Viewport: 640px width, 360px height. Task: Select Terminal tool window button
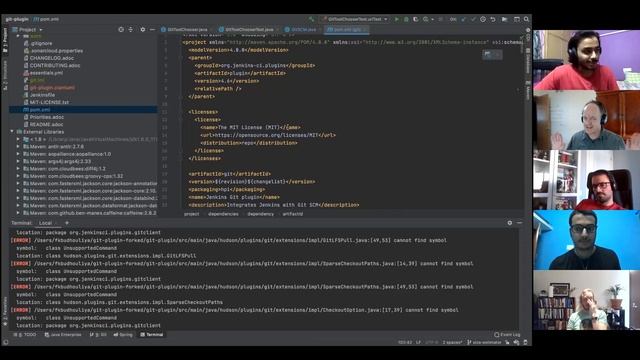click(152, 335)
